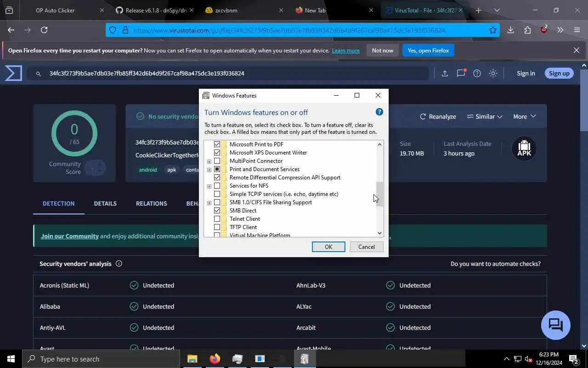Viewport: 588px width, 368px height.
Task: Click the Reanalyze button
Action: 438,116
